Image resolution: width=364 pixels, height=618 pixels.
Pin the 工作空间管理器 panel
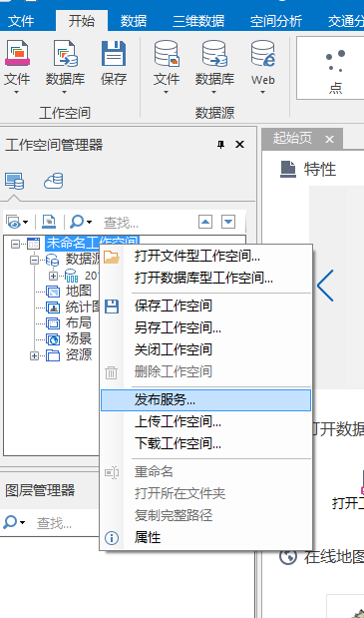click(x=220, y=145)
